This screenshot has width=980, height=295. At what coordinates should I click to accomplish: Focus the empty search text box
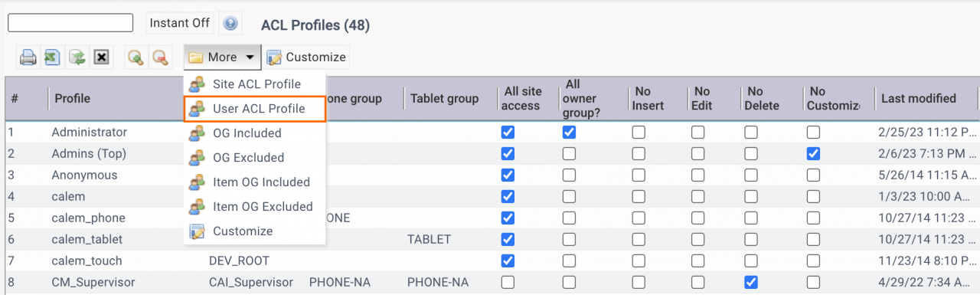pos(70,23)
